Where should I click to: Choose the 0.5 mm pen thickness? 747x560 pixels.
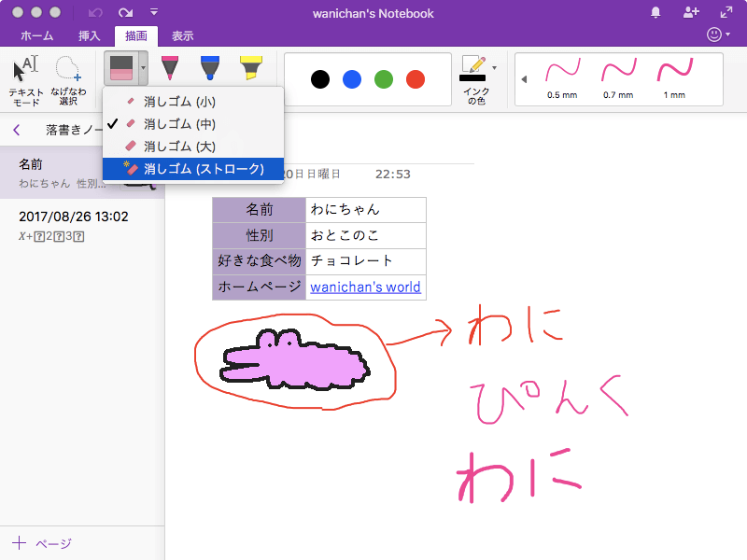click(x=562, y=79)
